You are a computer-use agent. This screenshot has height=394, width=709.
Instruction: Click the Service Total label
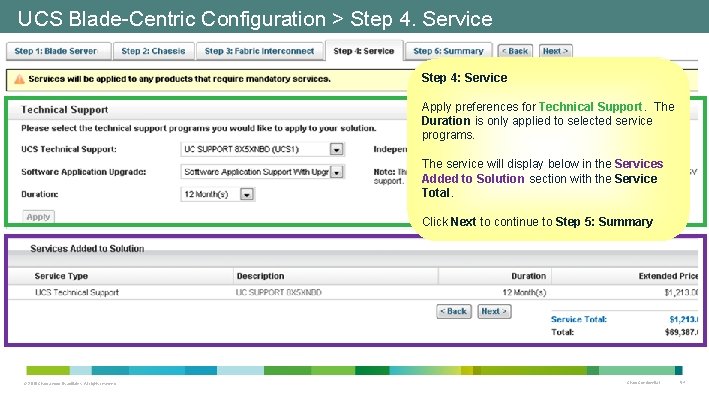pyautogui.click(x=579, y=319)
